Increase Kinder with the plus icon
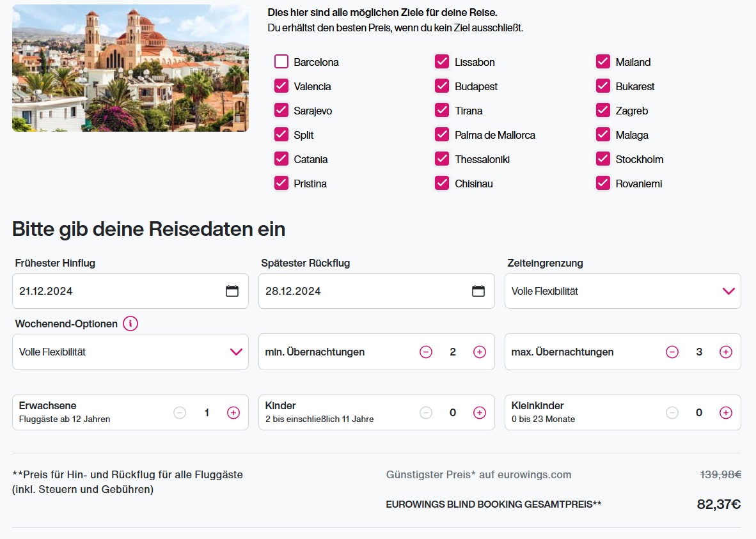The height and width of the screenshot is (539, 756). 480,412
